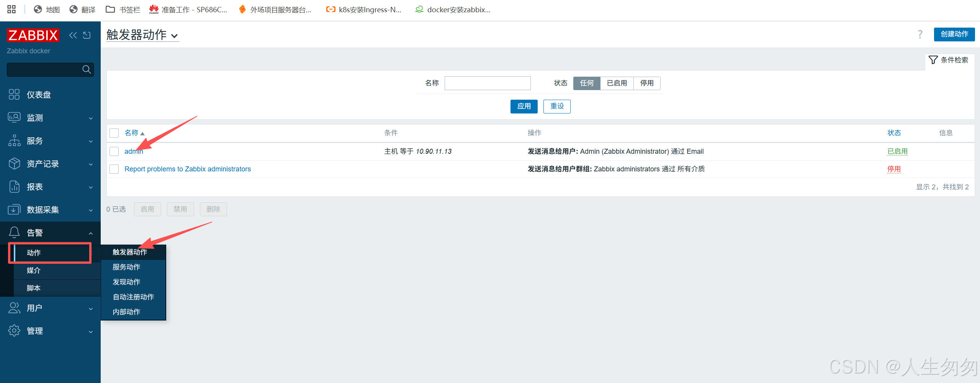The image size is (980, 383).
Task: Open the 脚本 sidebar item
Action: click(57, 288)
